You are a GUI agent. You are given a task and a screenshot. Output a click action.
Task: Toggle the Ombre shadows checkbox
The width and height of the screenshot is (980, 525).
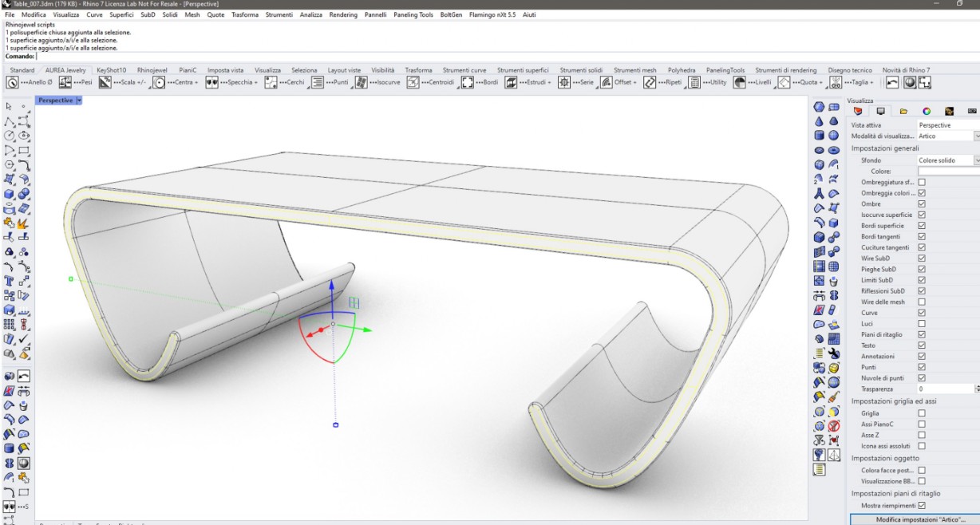(x=922, y=203)
